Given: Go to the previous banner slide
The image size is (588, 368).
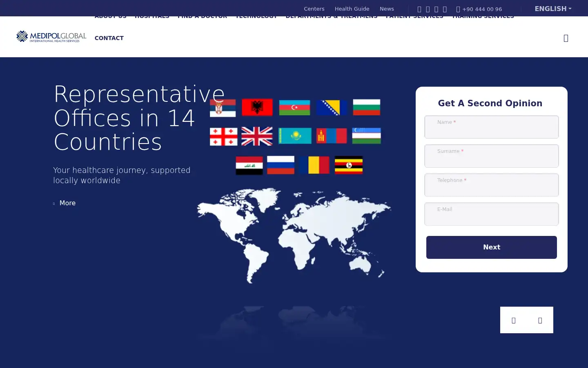Looking at the screenshot, I should (514, 320).
